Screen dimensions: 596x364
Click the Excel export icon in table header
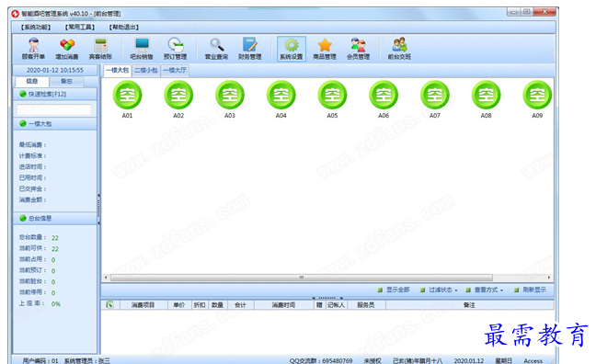point(109,305)
